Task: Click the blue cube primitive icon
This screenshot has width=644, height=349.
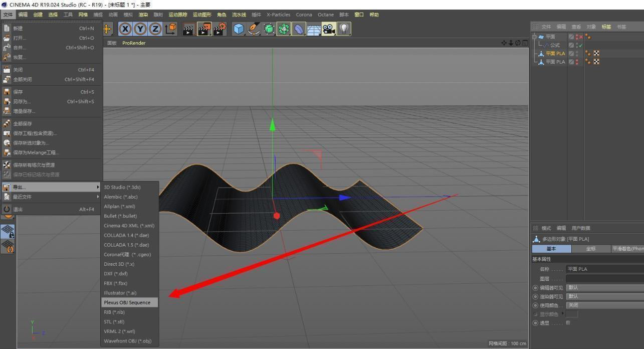Action: coord(239,29)
